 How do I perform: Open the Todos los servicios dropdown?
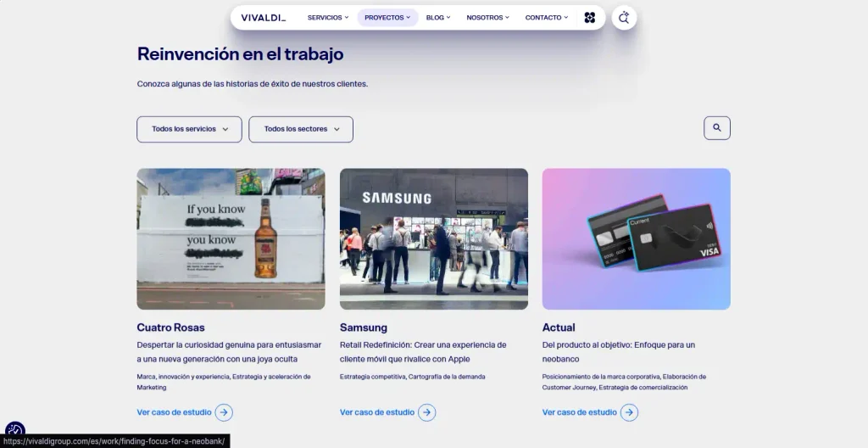click(x=189, y=129)
